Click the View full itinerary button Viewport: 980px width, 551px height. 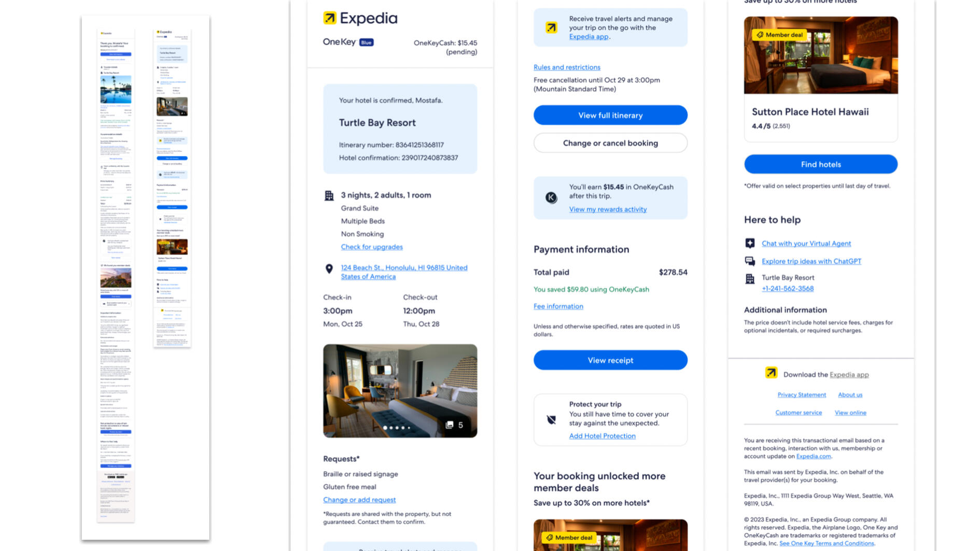pyautogui.click(x=610, y=115)
